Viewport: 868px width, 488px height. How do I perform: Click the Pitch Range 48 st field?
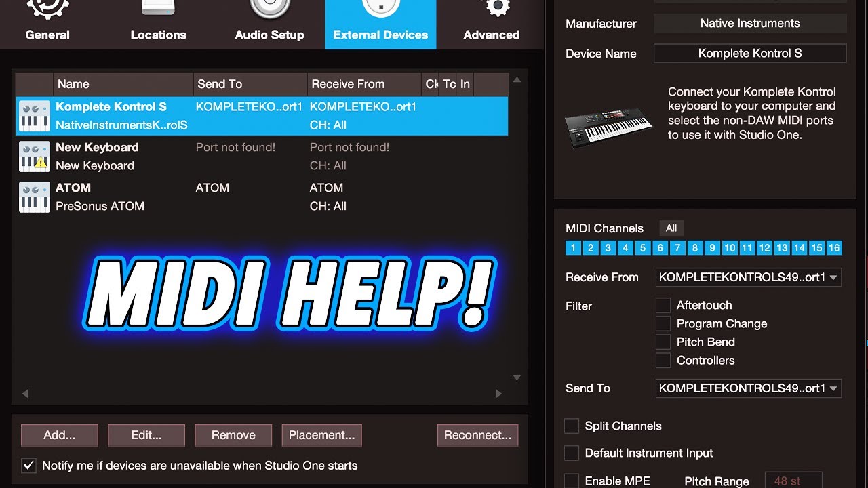tap(793, 481)
